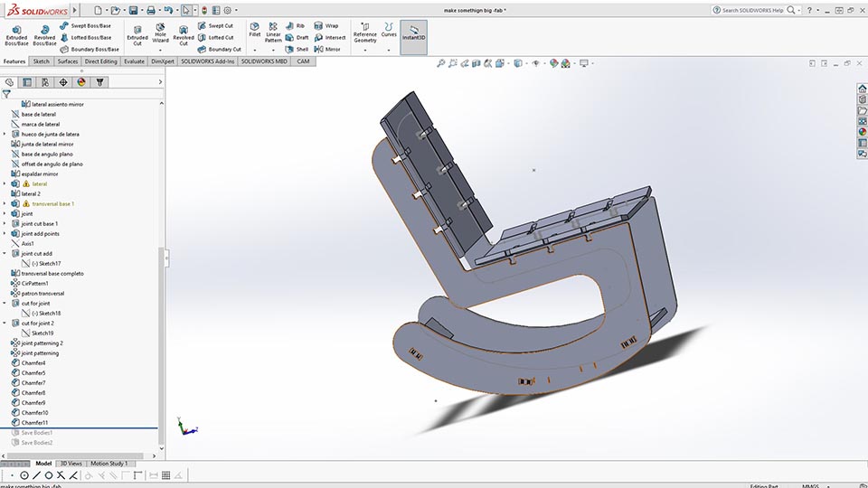Select the Intersect tool
868x488 pixels.
(x=330, y=38)
